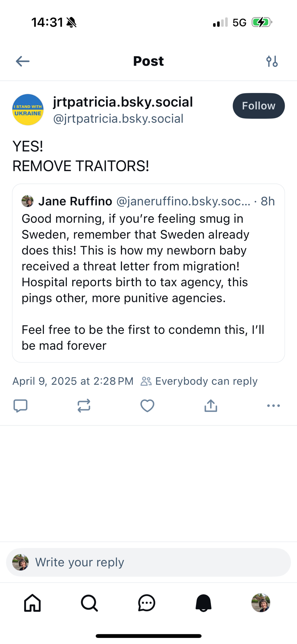Open my profile tab avatar
The height and width of the screenshot is (644, 297).
[261, 603]
